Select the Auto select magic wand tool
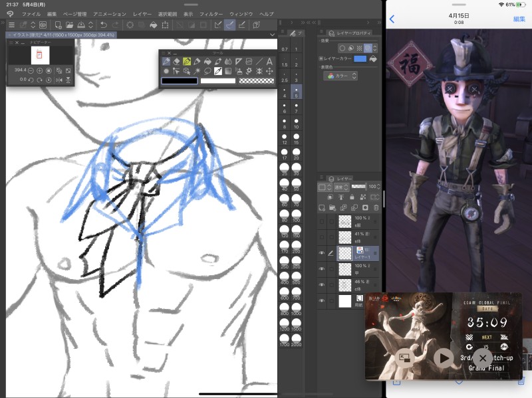The height and width of the screenshot is (398, 532). 197,71
